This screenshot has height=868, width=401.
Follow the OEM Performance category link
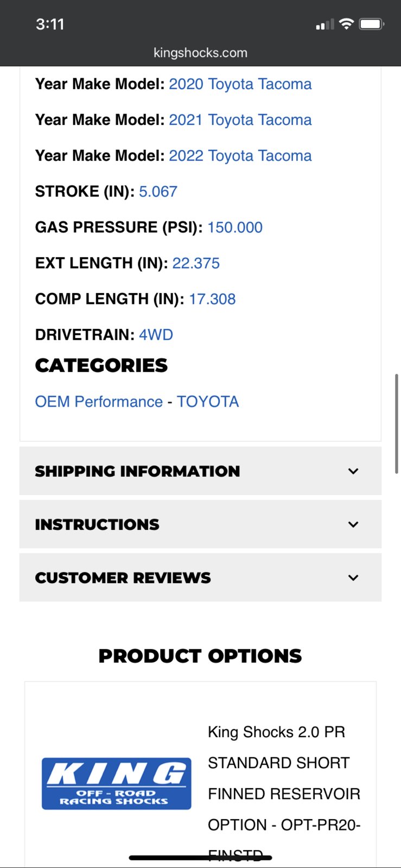[99, 402]
